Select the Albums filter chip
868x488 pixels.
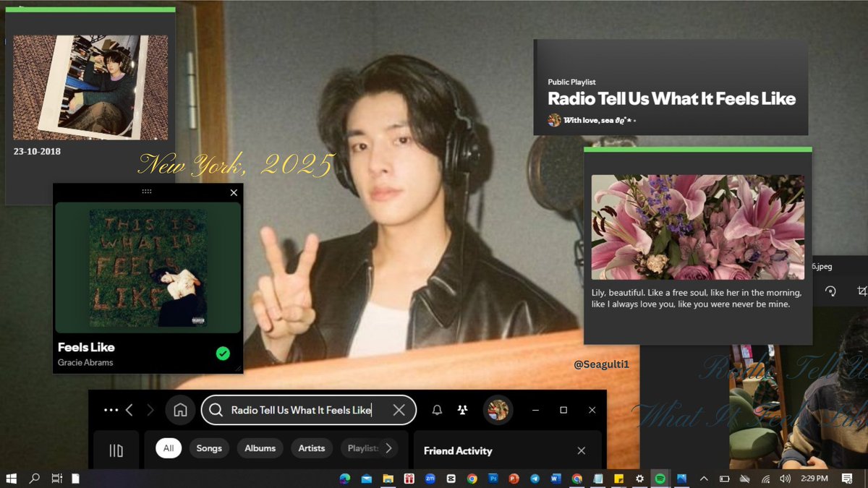260,448
